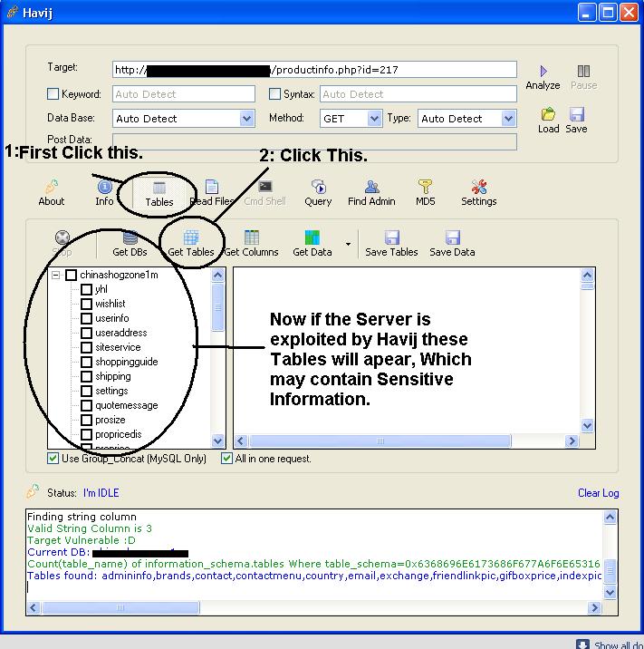Screen dimensions: 644x649
Task: Tick the useraddress table checkbox
Action: tap(86, 333)
